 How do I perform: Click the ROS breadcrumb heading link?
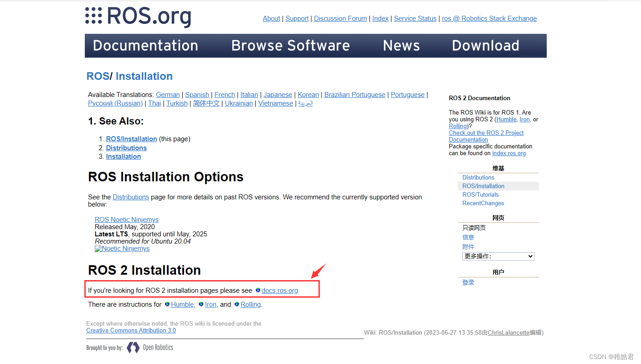(x=98, y=76)
